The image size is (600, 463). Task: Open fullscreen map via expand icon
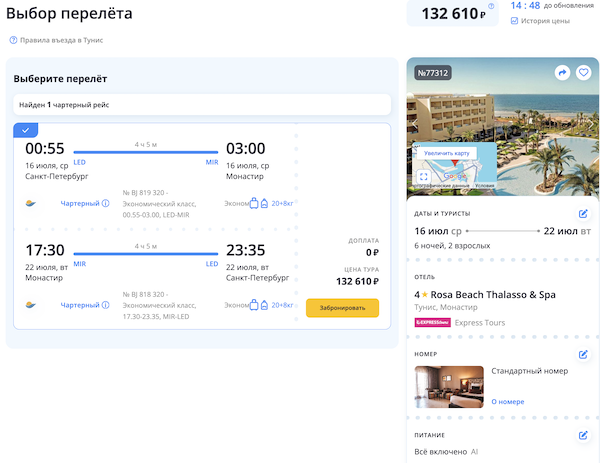tap(423, 177)
